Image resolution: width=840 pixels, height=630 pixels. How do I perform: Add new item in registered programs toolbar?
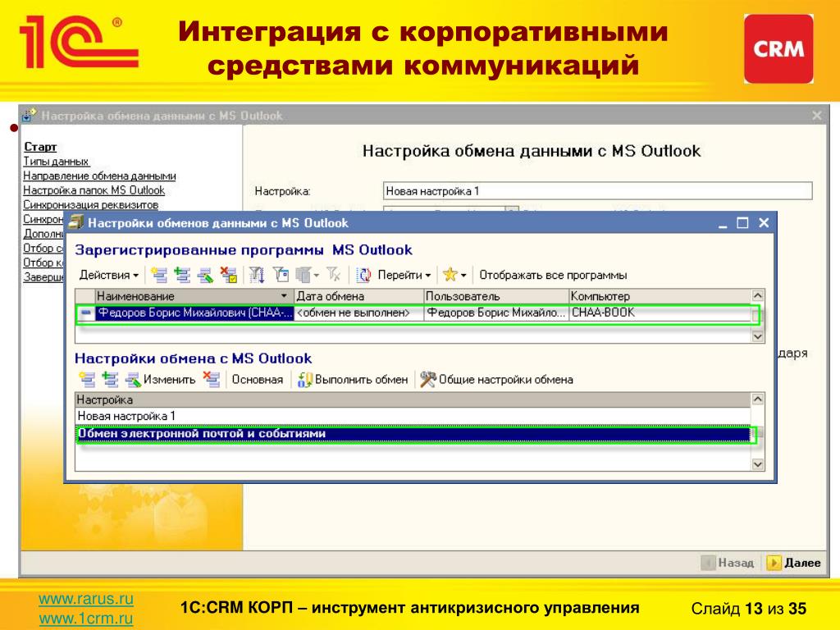pos(158,275)
